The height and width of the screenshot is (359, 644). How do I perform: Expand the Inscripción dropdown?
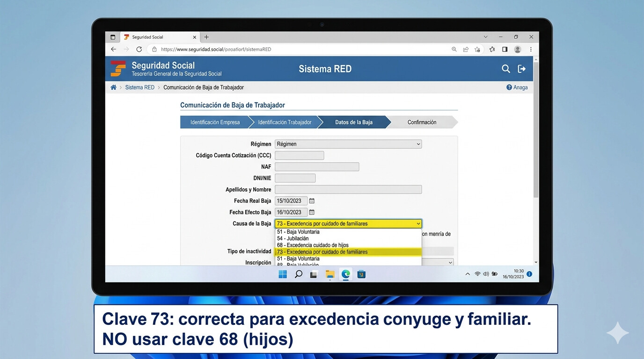click(x=438, y=263)
